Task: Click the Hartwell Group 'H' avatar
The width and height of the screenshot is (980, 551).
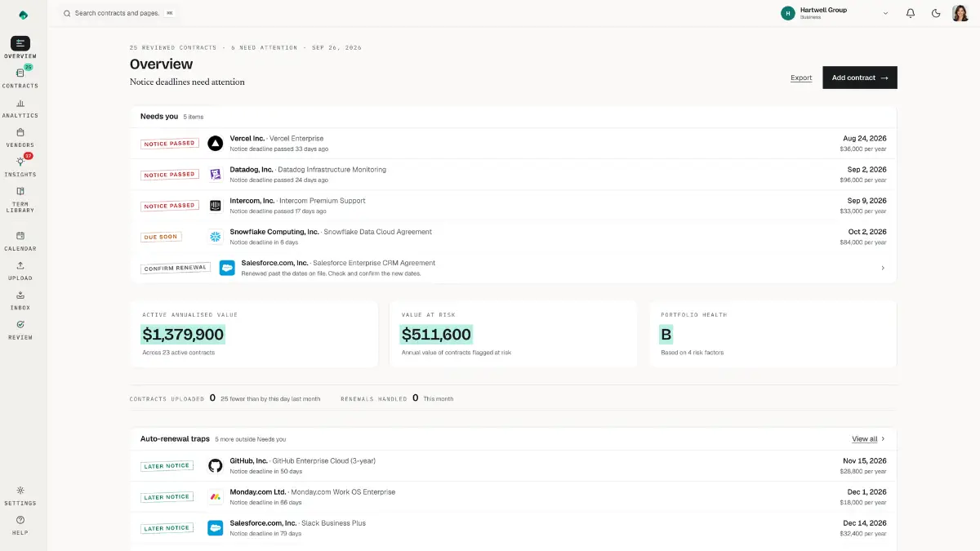Action: tap(788, 13)
